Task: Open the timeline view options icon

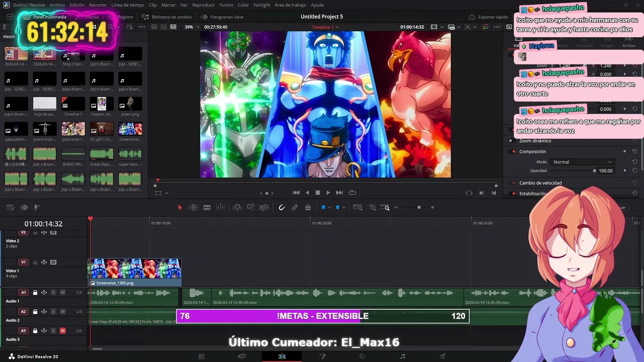Action: [x=10, y=207]
